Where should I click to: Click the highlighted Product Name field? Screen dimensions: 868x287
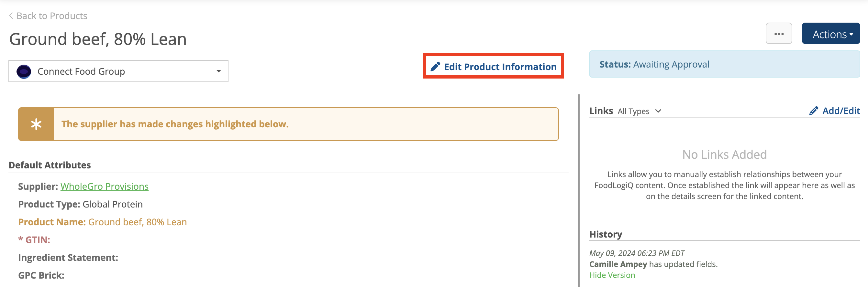pyautogui.click(x=103, y=222)
